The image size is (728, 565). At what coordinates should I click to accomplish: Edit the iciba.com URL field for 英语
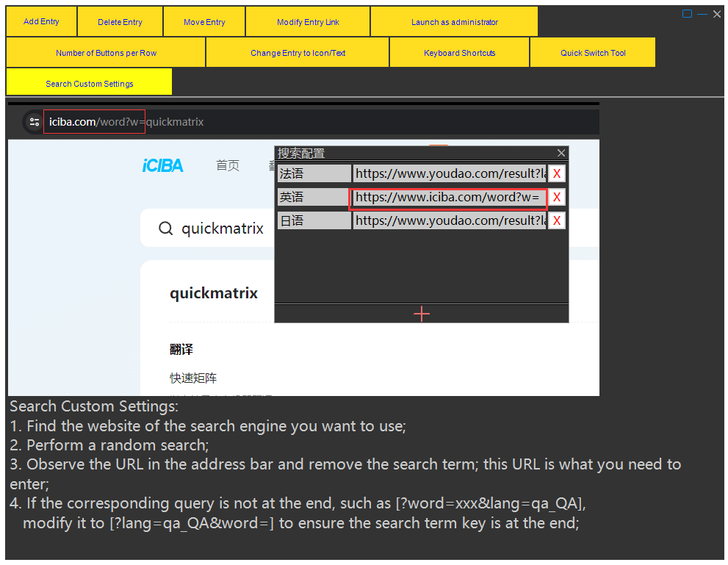pos(449,198)
